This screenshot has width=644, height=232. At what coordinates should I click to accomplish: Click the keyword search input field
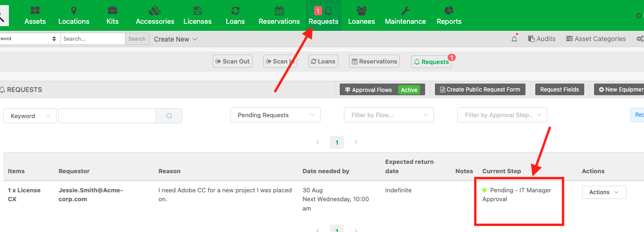(107, 116)
